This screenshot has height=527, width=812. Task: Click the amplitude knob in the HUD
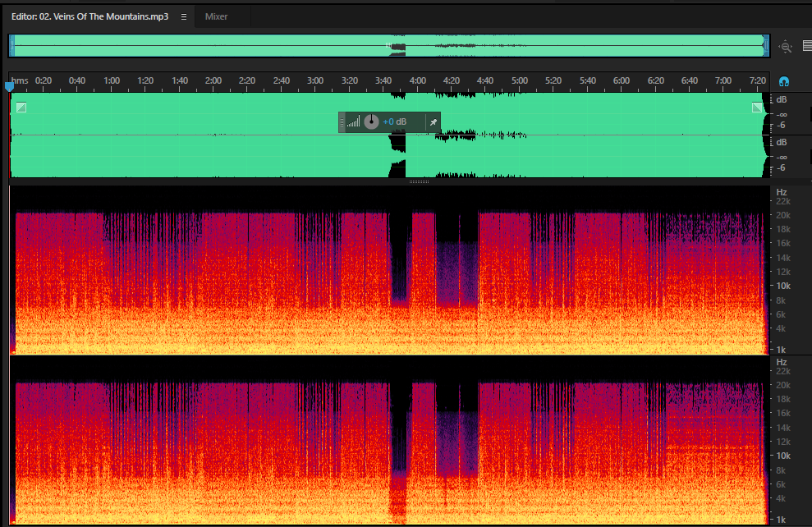pos(371,122)
